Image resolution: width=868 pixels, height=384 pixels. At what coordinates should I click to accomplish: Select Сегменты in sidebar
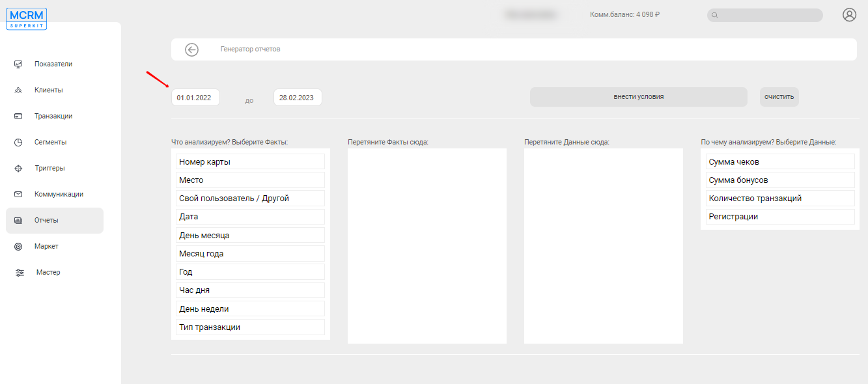tap(50, 142)
